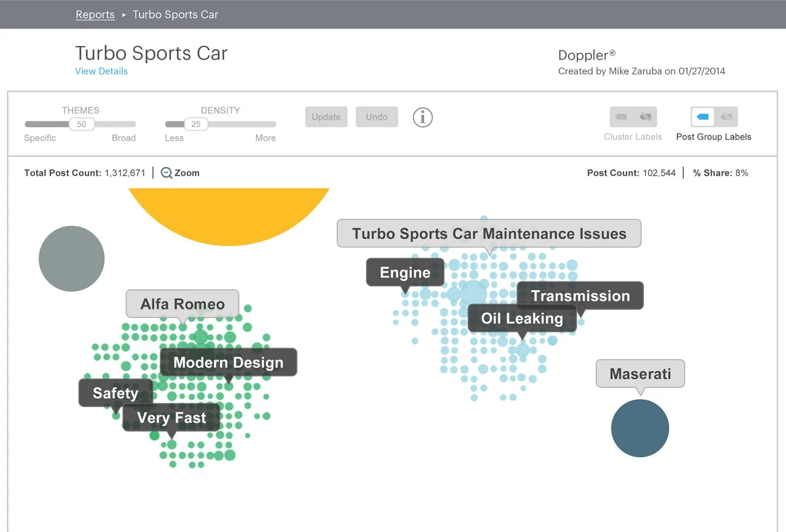Click the Transmission post group label
This screenshot has width=786, height=532.
tap(580, 296)
